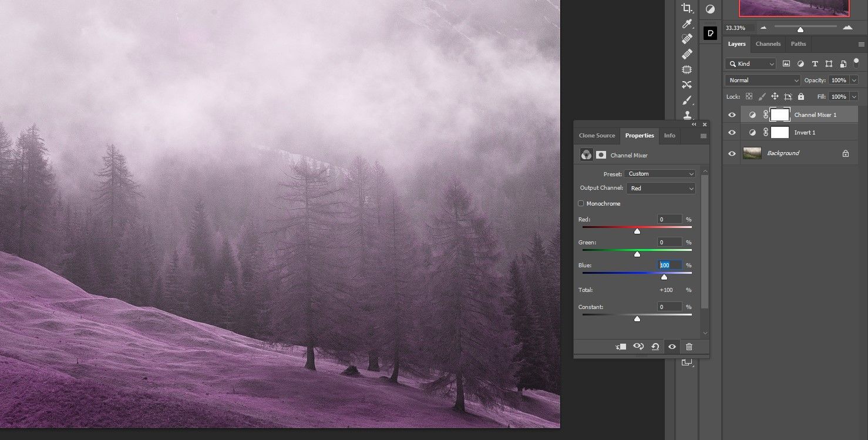
Task: Hide the Channel Mixer 1 layer
Action: click(x=732, y=115)
